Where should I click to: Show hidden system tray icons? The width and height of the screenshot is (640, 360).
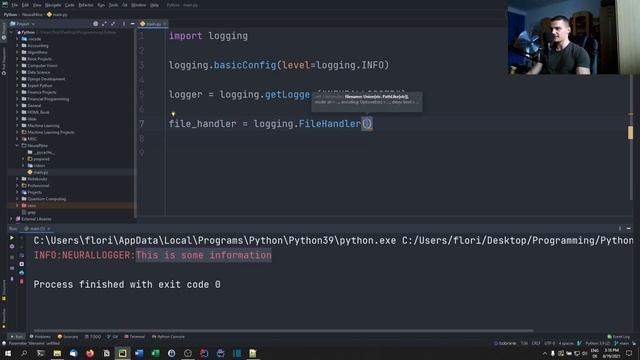(544, 353)
